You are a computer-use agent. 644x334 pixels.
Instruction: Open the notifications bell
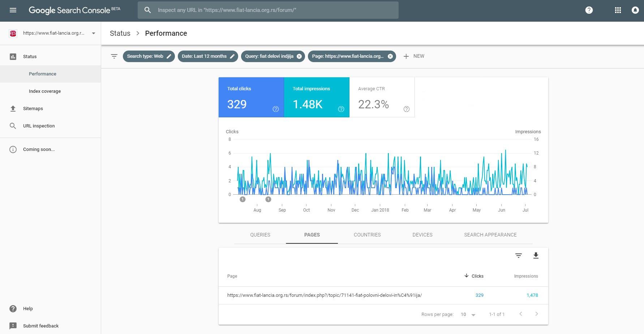[x=635, y=10]
